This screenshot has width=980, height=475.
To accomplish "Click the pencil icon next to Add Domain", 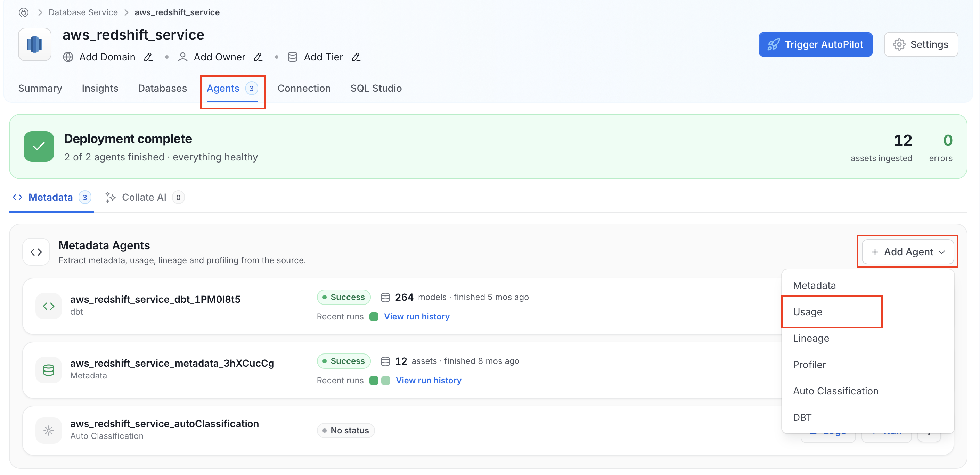I will [x=148, y=57].
